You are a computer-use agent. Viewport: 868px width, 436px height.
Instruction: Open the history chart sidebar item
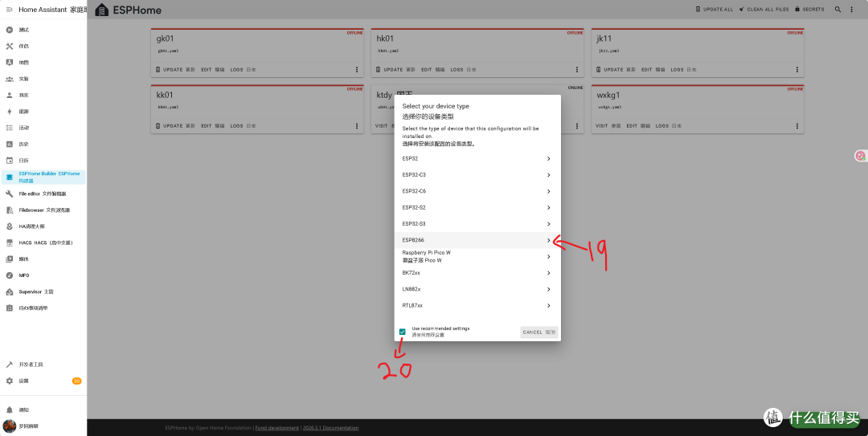coord(43,144)
